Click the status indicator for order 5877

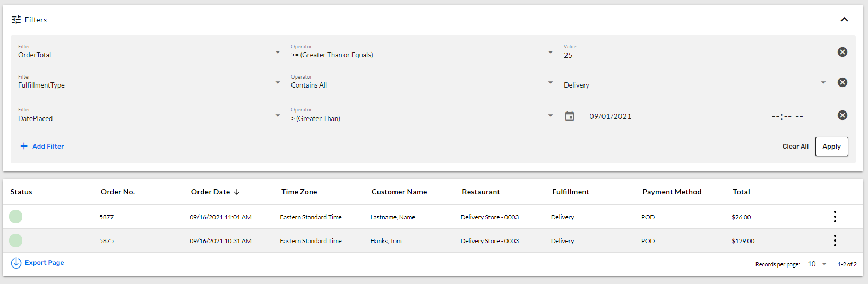pos(16,217)
